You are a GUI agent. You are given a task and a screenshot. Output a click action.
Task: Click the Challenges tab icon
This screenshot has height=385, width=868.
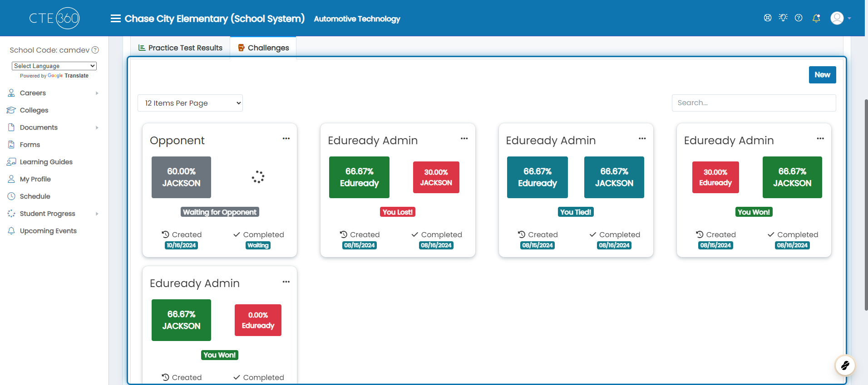coord(242,48)
